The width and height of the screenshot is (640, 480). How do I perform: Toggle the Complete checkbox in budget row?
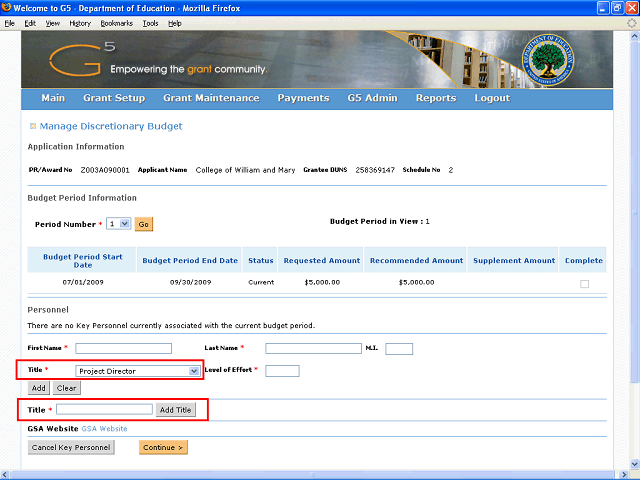click(x=584, y=283)
